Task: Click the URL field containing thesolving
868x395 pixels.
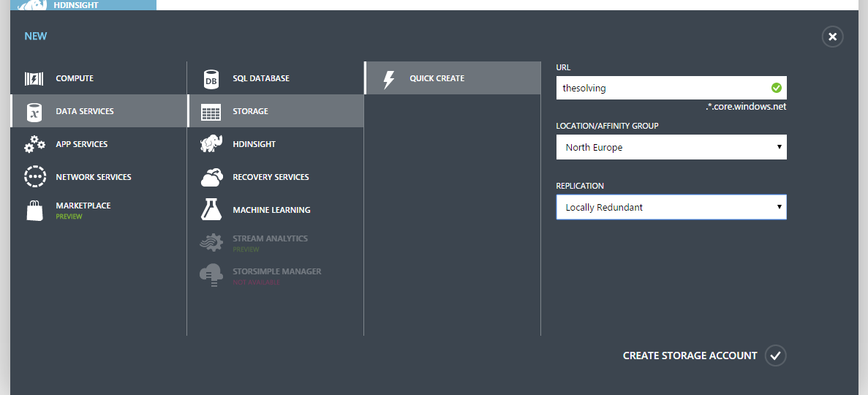Action: click(671, 88)
